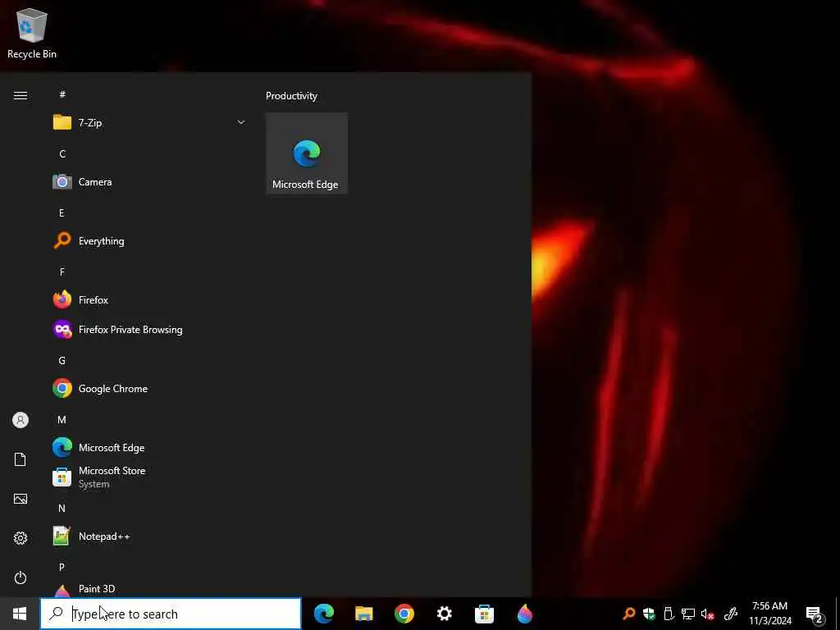
Task: Click the Power button in Start
Action: (x=21, y=577)
